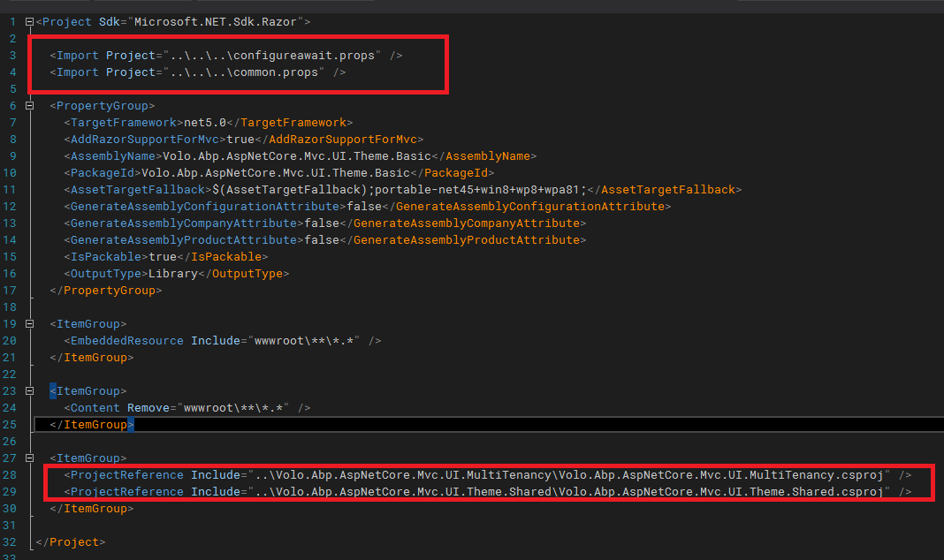Click false in GenerateAssemblyCompanyAttribute
This screenshot has width=944, height=560.
pos(322,223)
